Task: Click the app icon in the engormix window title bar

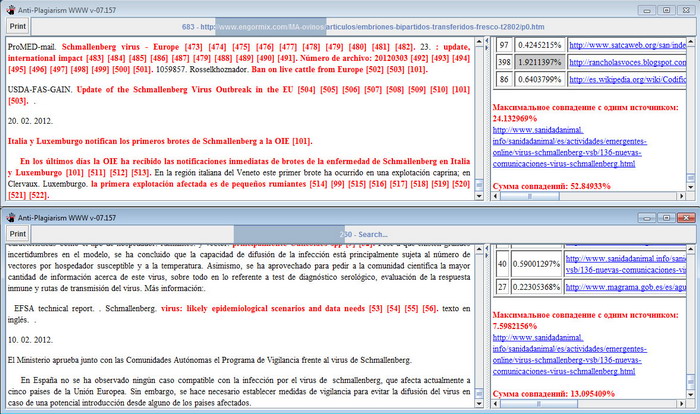Action: (10, 8)
